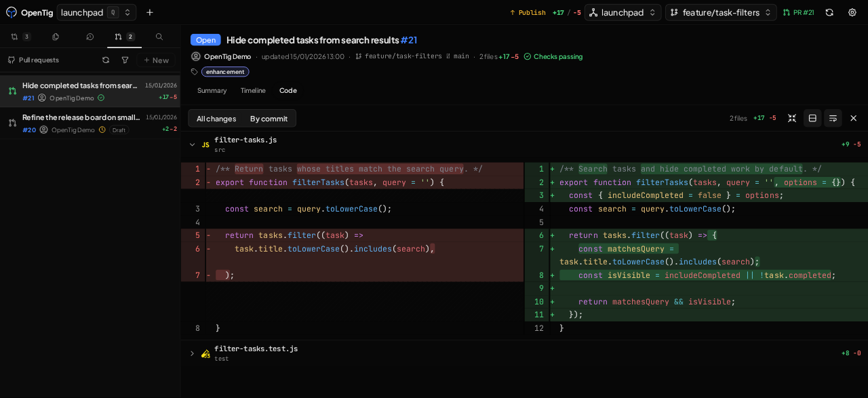
Task: Expand the filter-tasks.test.js file diff
Action: (x=192, y=353)
